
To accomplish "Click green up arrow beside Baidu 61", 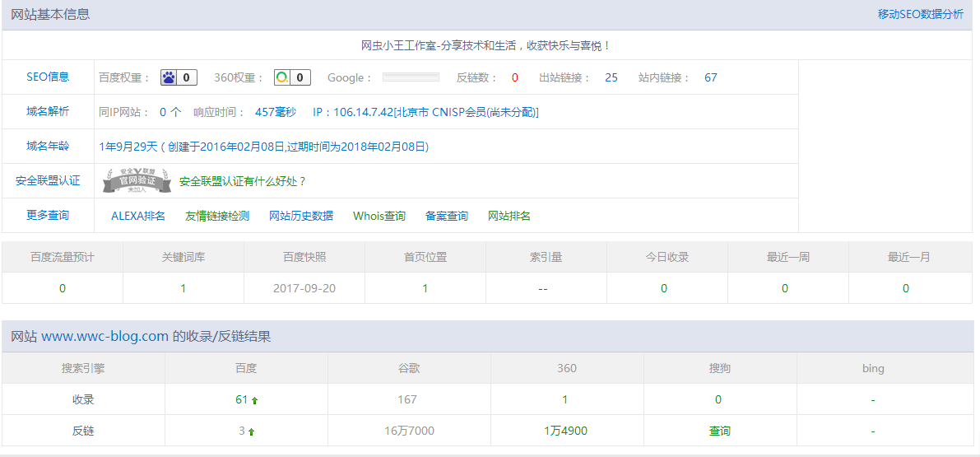I will pyautogui.click(x=255, y=400).
